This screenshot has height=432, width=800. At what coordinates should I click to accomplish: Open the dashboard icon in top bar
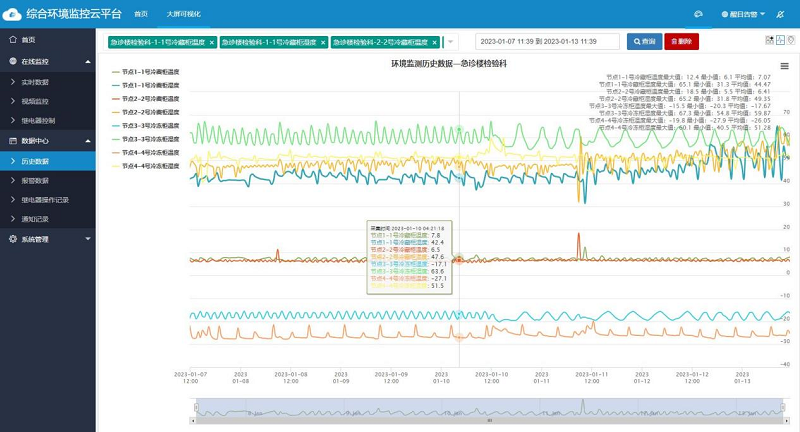698,15
